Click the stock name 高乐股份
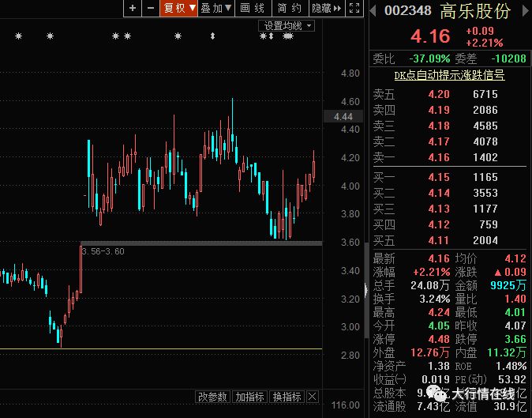The width and height of the screenshot is (532, 418). (x=476, y=11)
